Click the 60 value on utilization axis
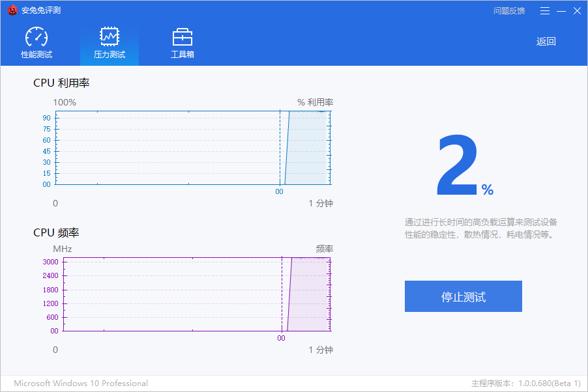This screenshot has width=588, height=392. tap(46, 140)
